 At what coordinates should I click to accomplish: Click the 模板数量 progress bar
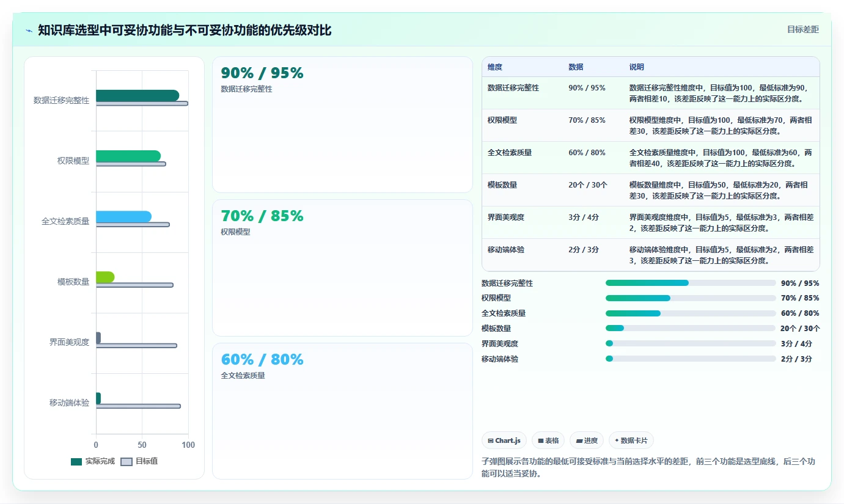coord(691,328)
